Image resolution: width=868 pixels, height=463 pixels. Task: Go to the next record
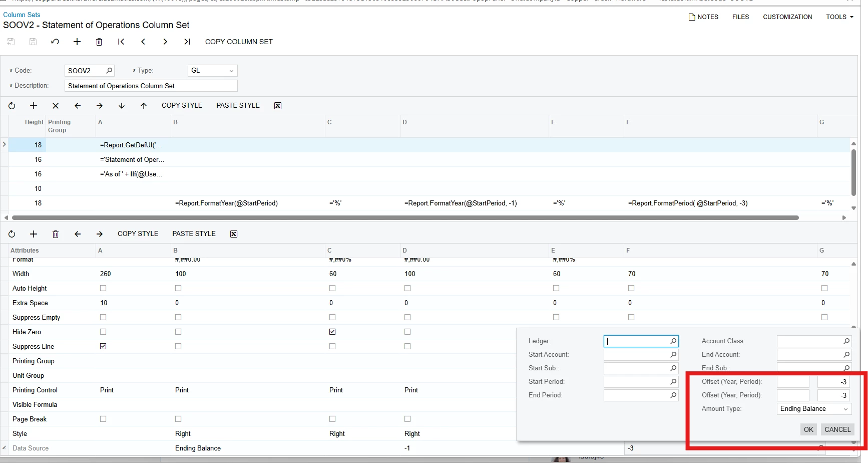pos(165,42)
